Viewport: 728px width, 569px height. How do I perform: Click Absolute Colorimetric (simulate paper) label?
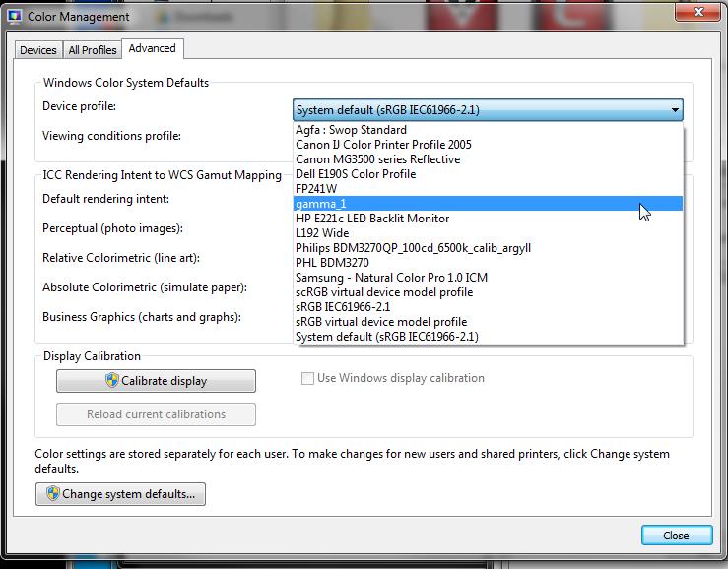pyautogui.click(x=145, y=287)
